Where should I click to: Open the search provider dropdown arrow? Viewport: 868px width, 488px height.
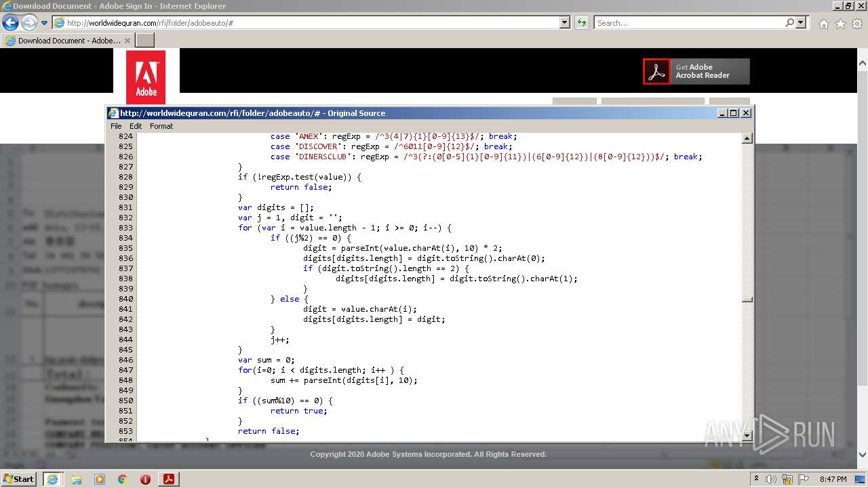click(x=801, y=23)
